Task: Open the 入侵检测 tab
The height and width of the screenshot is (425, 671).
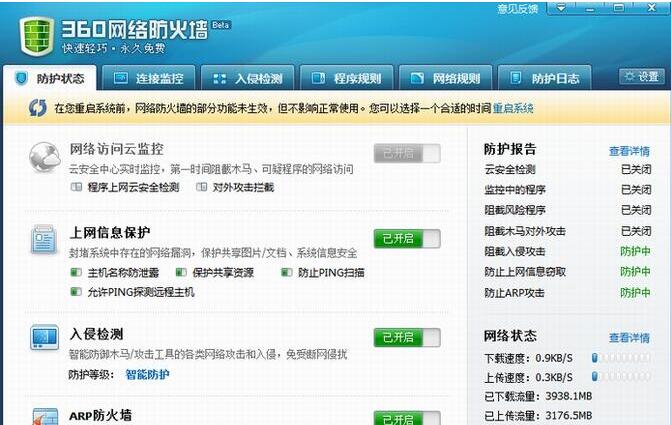Action: [248, 78]
